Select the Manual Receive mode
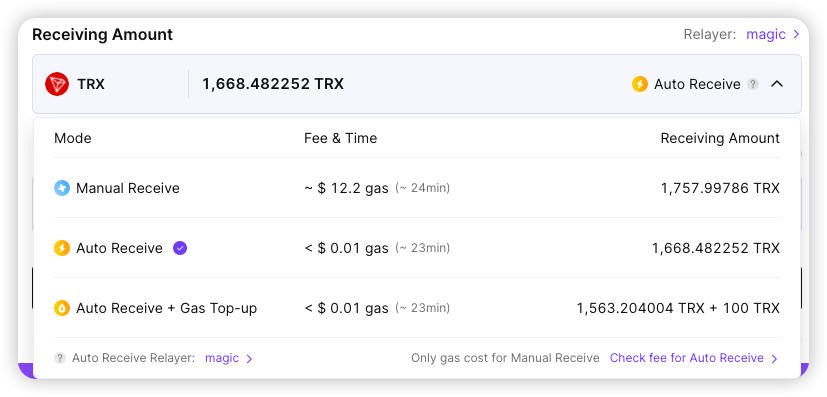Screen dimensions: 827x397 coord(417,188)
